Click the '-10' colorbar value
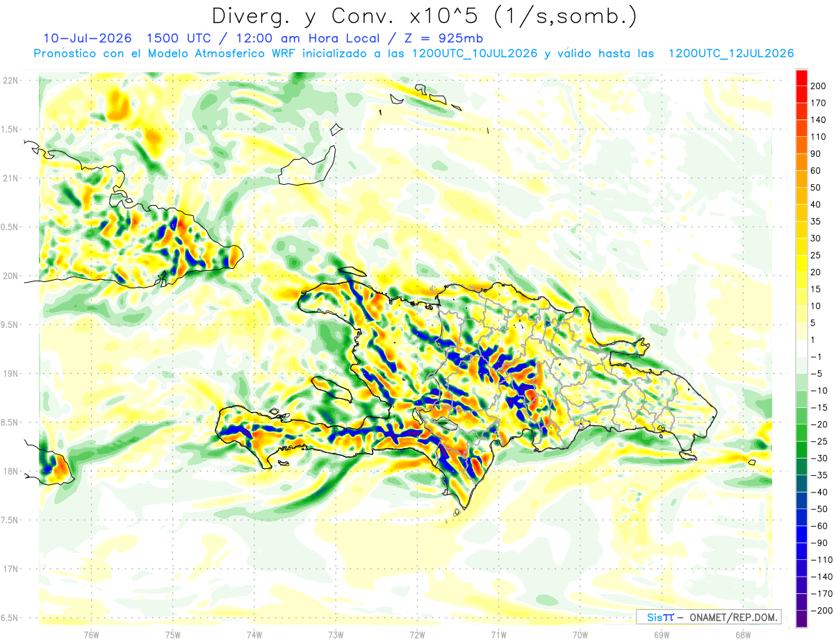Image resolution: width=834 pixels, height=644 pixels. coord(819,390)
